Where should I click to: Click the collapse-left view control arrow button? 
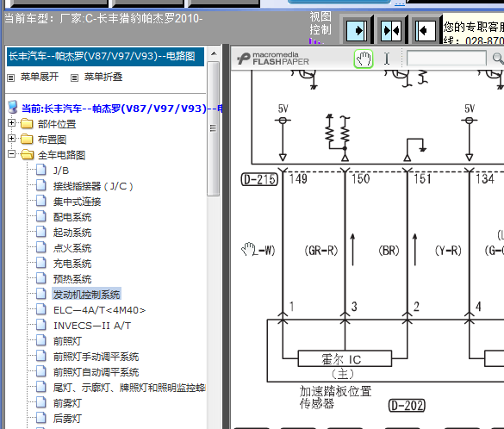point(425,30)
